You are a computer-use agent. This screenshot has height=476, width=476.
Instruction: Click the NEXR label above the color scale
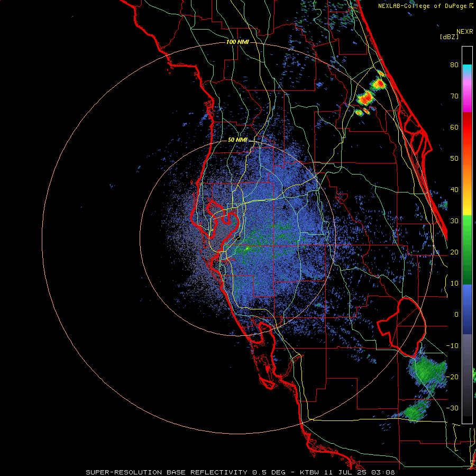464,32
